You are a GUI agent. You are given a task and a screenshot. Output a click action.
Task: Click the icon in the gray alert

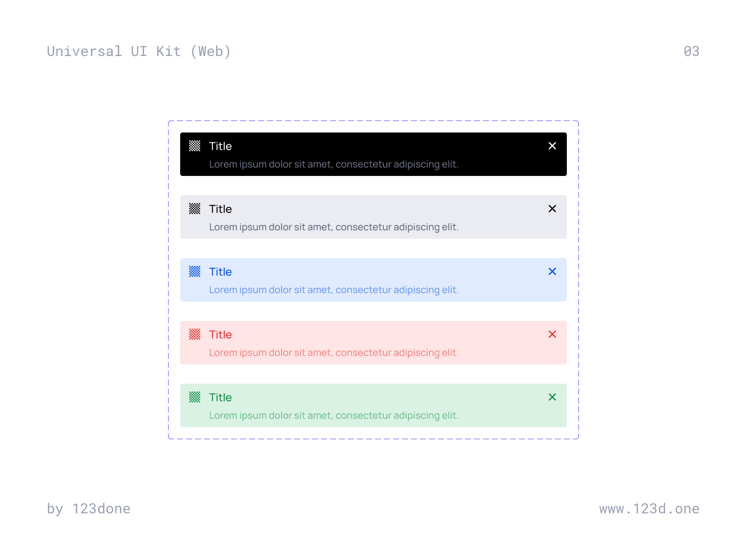coord(195,209)
